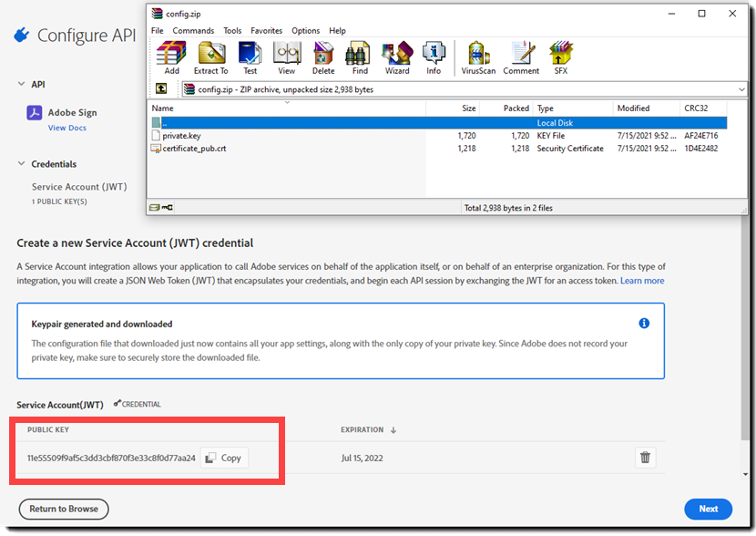Open the Find tool
Image resolution: width=756 pixels, height=536 pixels.
[360, 57]
